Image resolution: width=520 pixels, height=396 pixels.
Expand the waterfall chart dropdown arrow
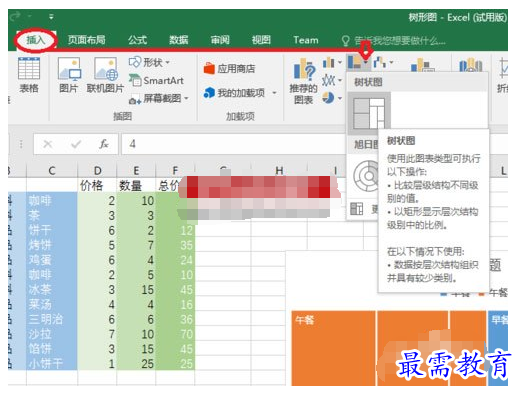pyautogui.click(x=391, y=62)
